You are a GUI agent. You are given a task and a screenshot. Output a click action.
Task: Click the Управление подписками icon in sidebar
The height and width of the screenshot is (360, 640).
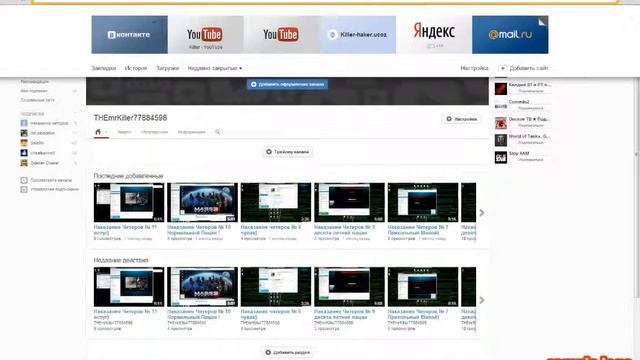[24, 189]
